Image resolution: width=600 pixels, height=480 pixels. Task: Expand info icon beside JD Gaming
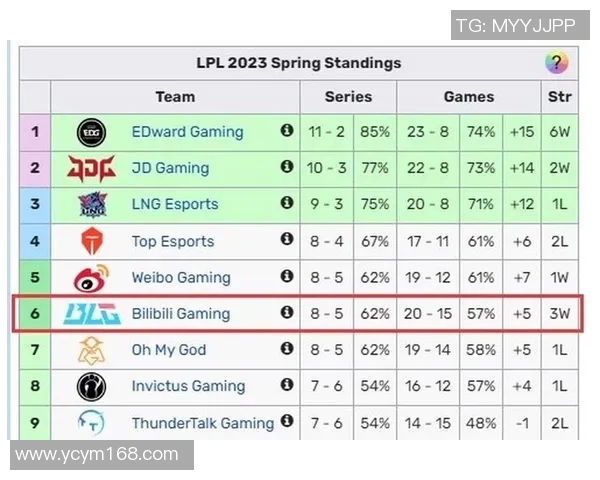click(x=287, y=167)
